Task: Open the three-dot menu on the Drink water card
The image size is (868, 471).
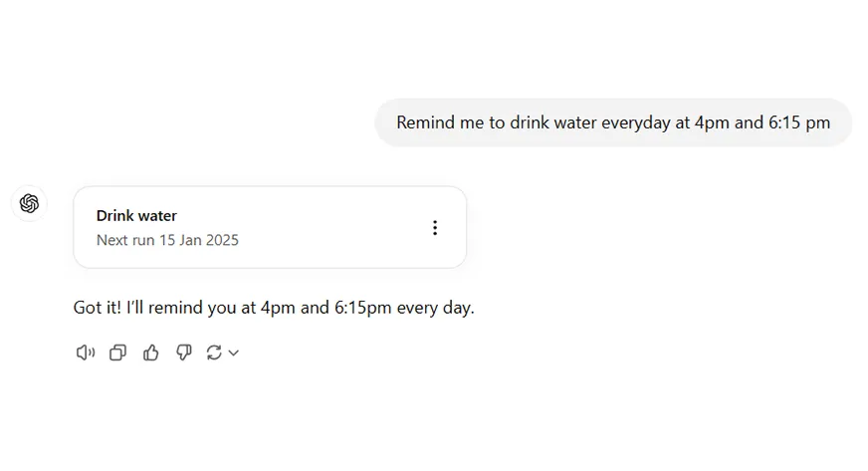Action: tap(435, 227)
